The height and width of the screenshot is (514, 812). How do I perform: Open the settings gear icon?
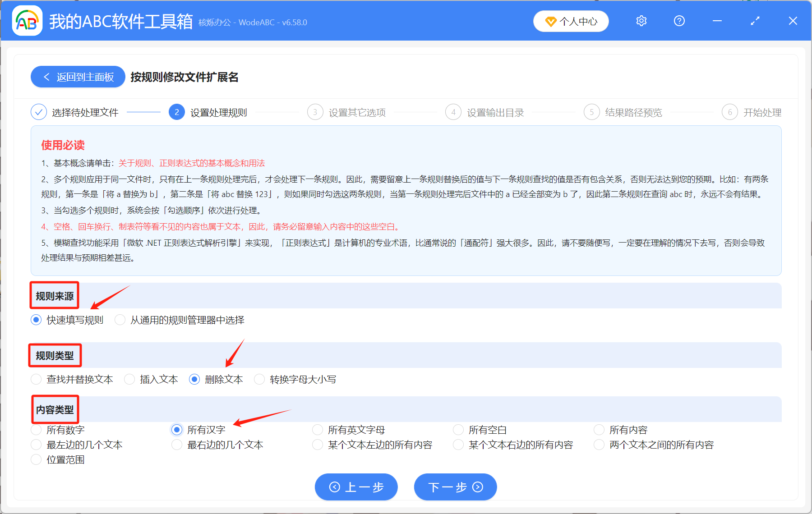pos(641,21)
